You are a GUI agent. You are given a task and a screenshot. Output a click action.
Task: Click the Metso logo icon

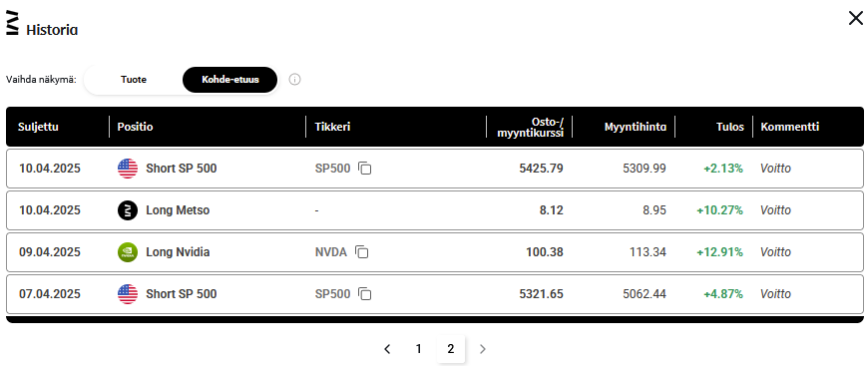128,210
